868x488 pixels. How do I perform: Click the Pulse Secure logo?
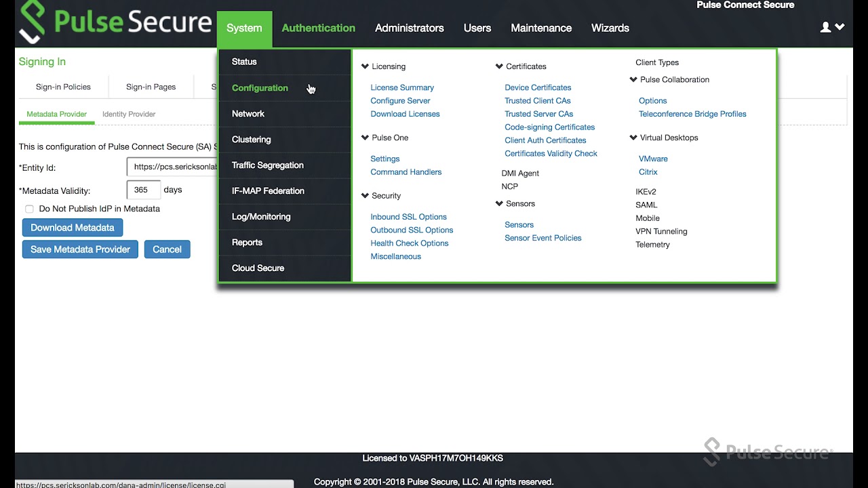[115, 22]
